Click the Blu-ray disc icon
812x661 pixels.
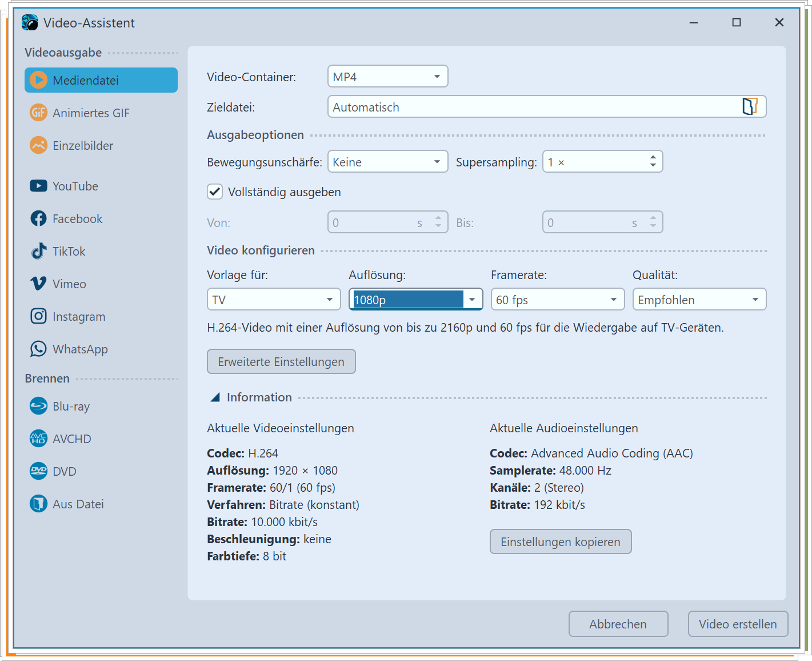click(x=38, y=406)
